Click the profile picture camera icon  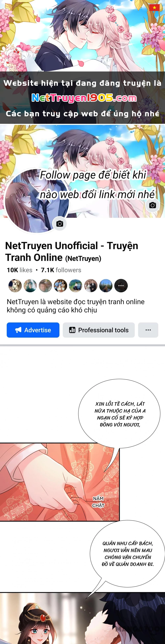click(x=60, y=224)
